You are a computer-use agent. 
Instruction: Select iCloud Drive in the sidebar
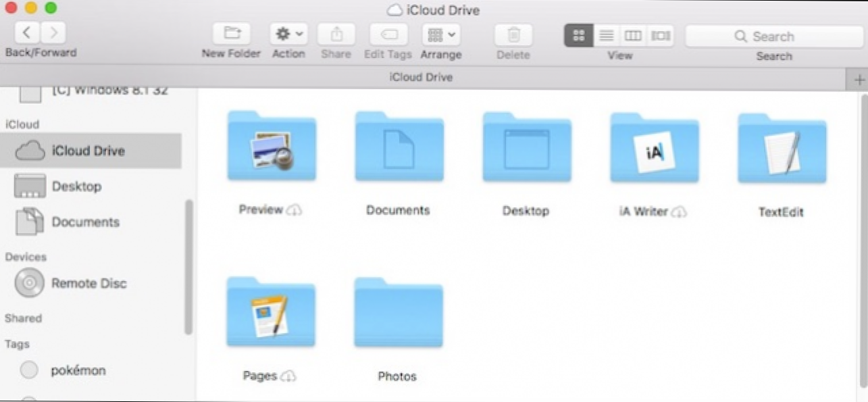click(x=88, y=151)
